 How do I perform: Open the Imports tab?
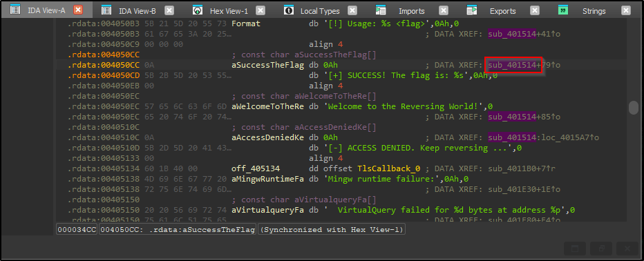(x=411, y=11)
